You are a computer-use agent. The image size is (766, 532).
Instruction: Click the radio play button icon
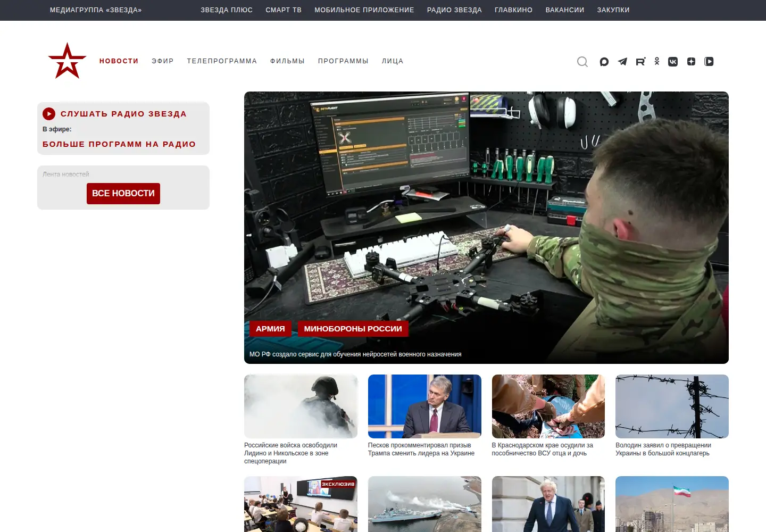(49, 113)
